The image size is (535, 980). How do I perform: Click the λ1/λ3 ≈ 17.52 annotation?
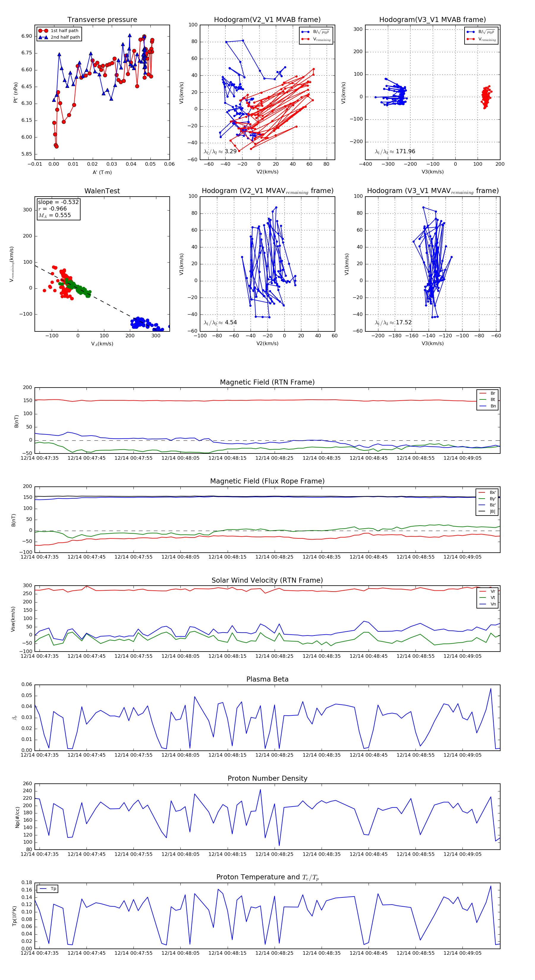[x=393, y=323]
